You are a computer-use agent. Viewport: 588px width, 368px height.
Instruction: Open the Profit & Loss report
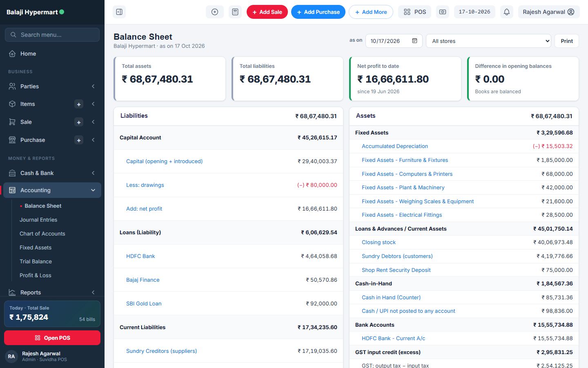click(x=36, y=275)
